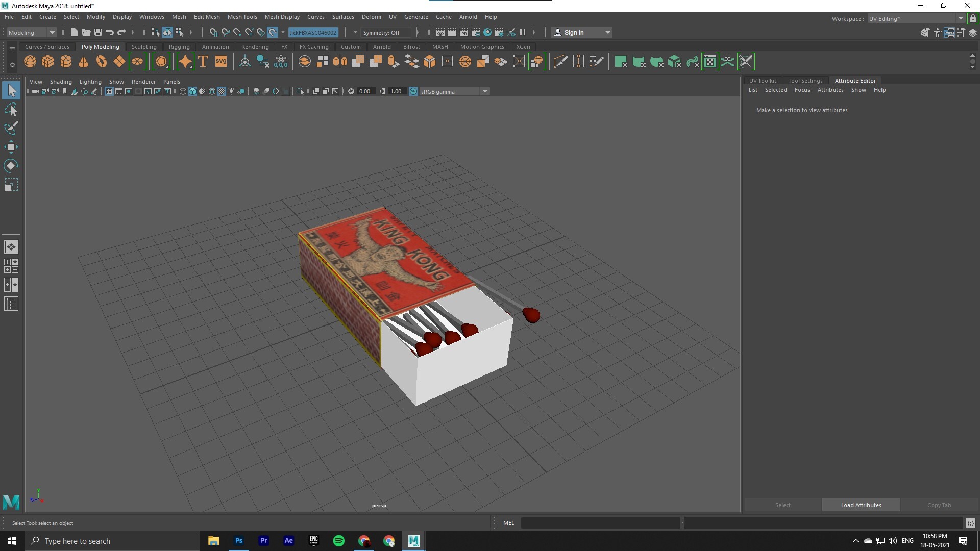
Task: Open Photoshop from the taskbar
Action: (x=238, y=541)
